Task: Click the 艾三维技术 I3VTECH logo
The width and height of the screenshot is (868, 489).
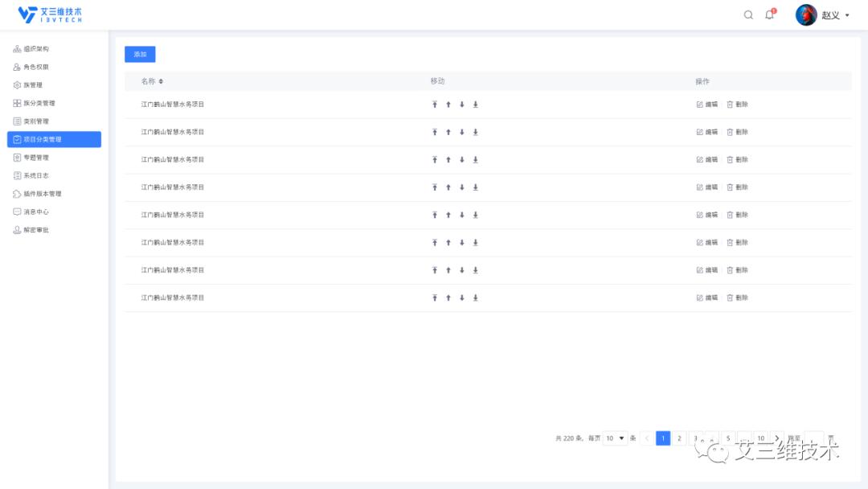Action: click(x=50, y=14)
